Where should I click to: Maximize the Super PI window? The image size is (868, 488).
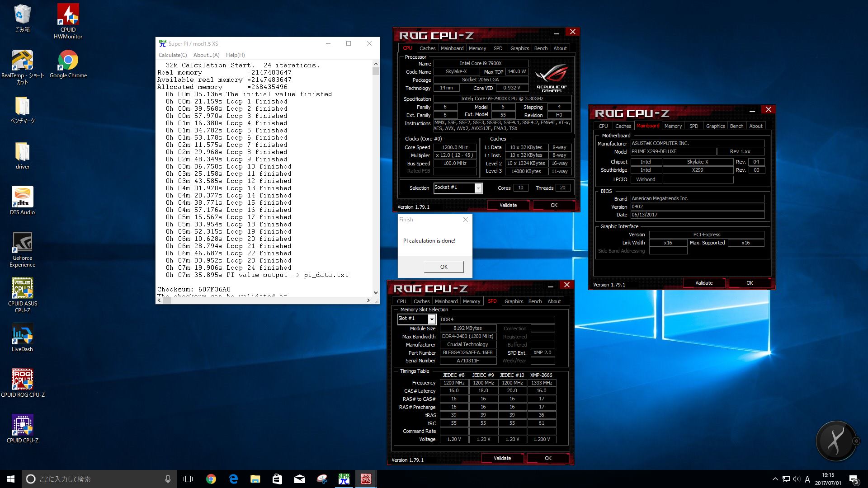[x=348, y=44]
